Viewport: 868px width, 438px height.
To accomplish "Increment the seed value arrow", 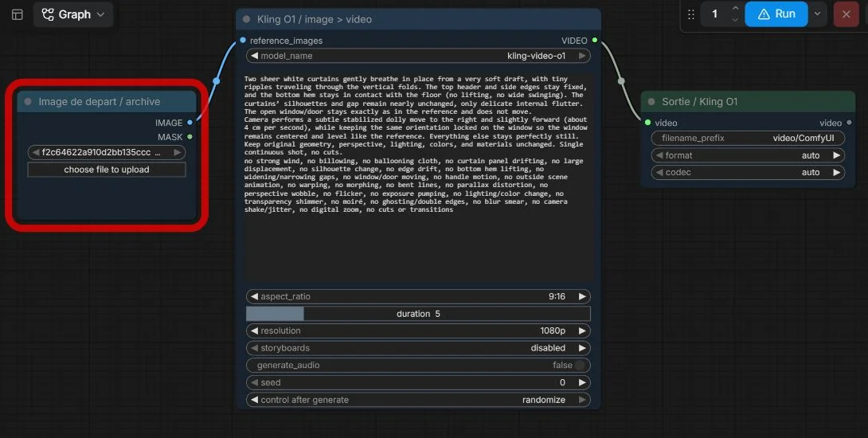I will 582,382.
